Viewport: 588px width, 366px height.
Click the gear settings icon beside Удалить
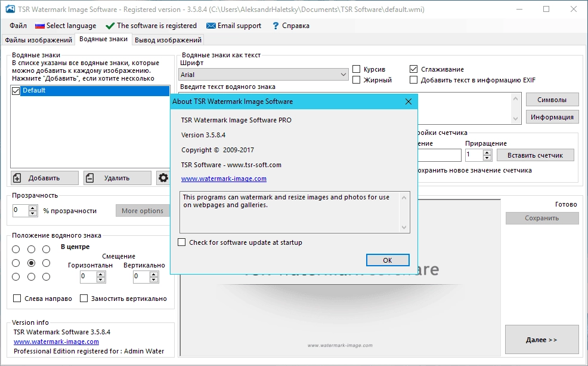point(163,178)
